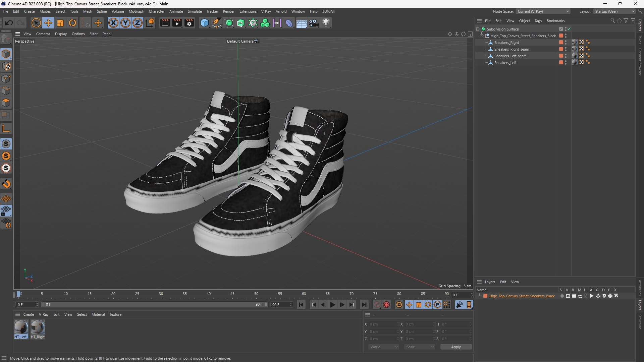Switch to Polygons mode
644x362 pixels.
pyautogui.click(x=6, y=103)
